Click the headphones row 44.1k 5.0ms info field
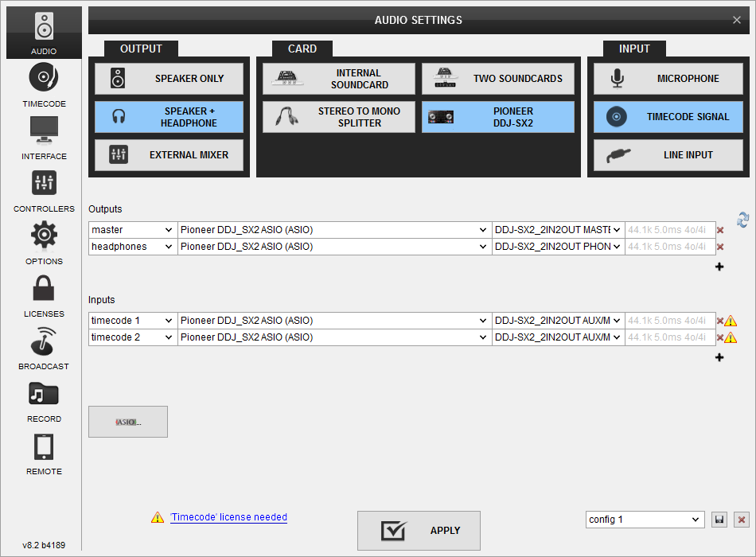The image size is (756, 557). [670, 247]
